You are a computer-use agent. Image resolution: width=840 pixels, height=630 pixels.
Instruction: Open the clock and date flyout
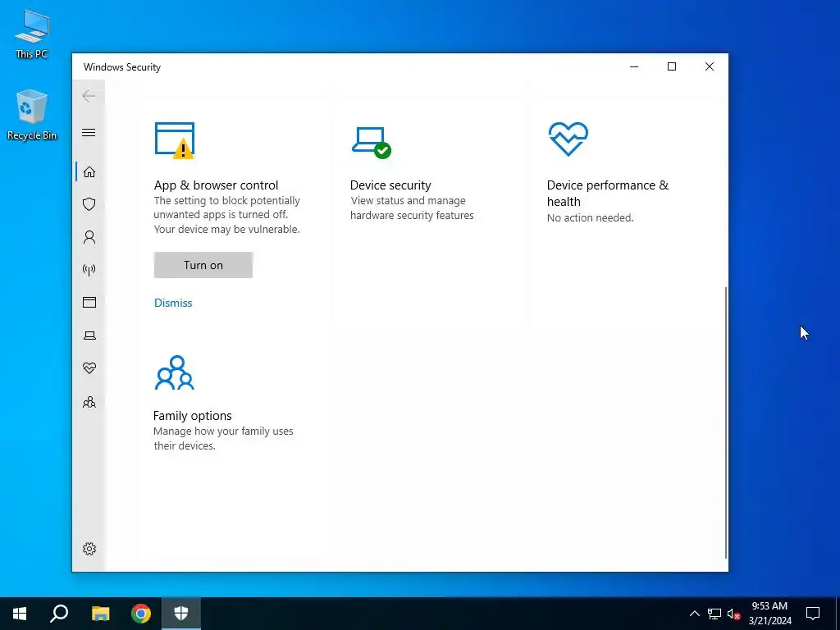769,614
